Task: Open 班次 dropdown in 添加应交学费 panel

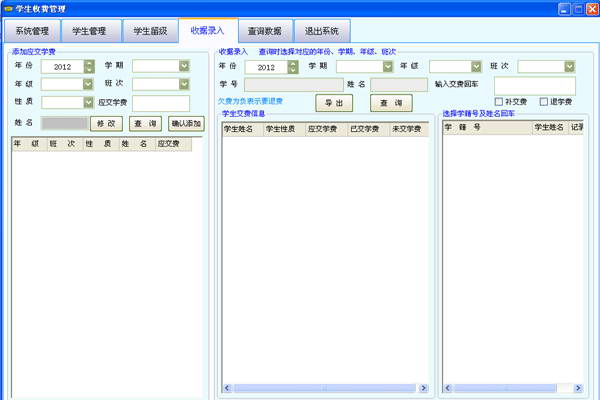Action: click(x=184, y=84)
